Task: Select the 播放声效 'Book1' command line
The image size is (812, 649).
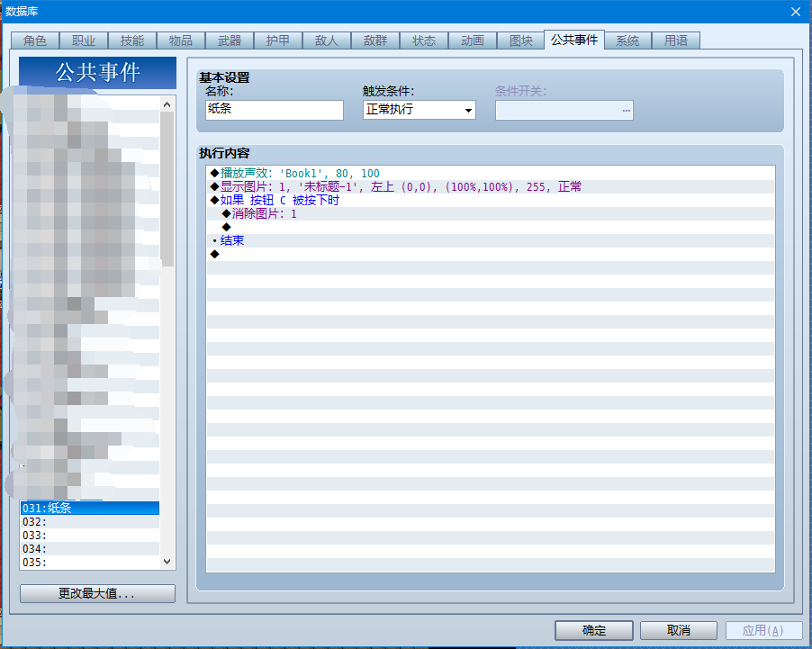Action: tap(491, 173)
